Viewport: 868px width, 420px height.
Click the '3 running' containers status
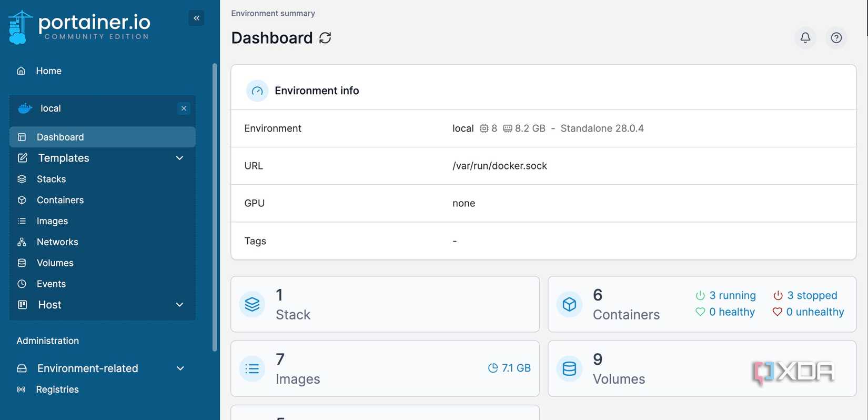pyautogui.click(x=726, y=295)
